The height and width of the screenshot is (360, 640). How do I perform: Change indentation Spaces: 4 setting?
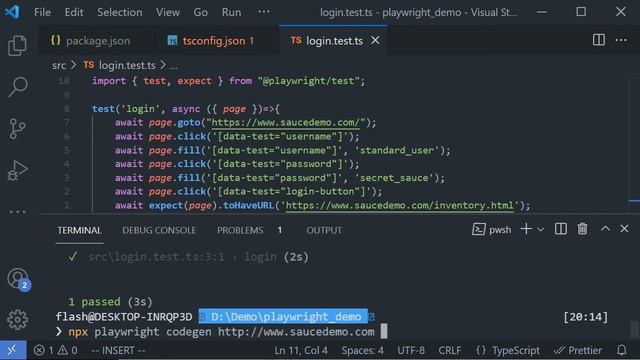pyautogui.click(x=362, y=350)
